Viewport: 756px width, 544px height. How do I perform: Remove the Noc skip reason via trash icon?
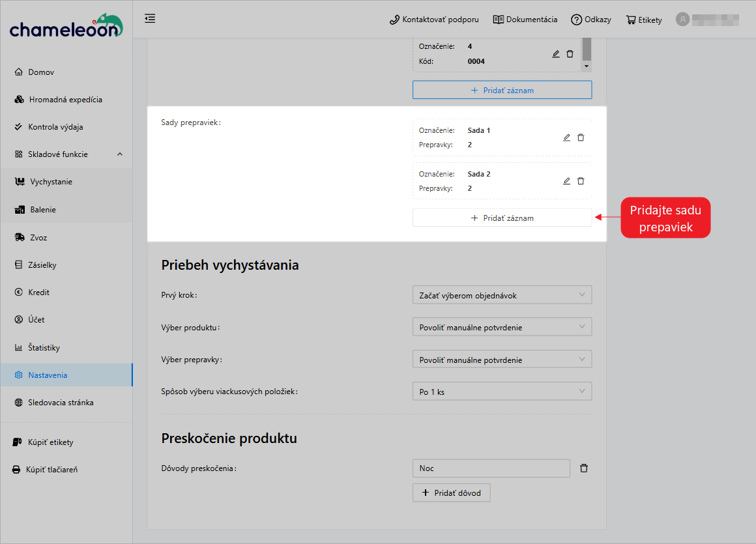point(583,468)
